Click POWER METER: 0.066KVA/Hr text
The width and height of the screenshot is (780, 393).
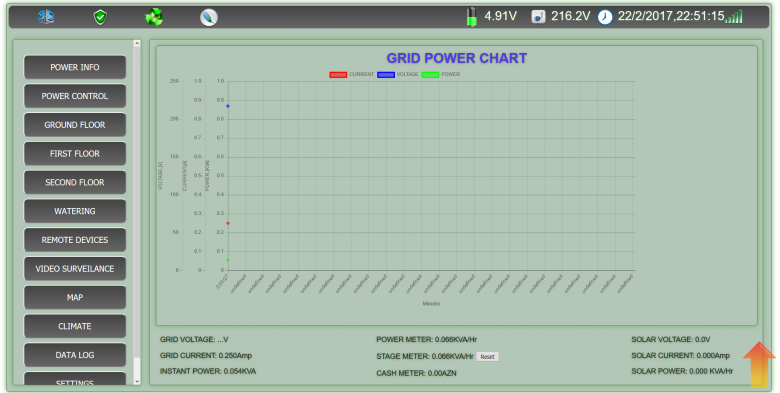tap(426, 339)
